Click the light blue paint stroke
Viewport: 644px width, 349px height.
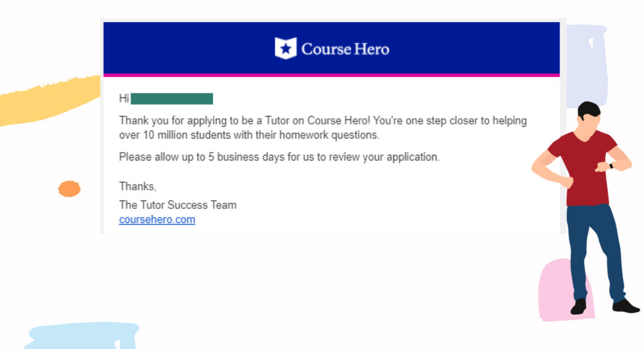click(x=82, y=335)
